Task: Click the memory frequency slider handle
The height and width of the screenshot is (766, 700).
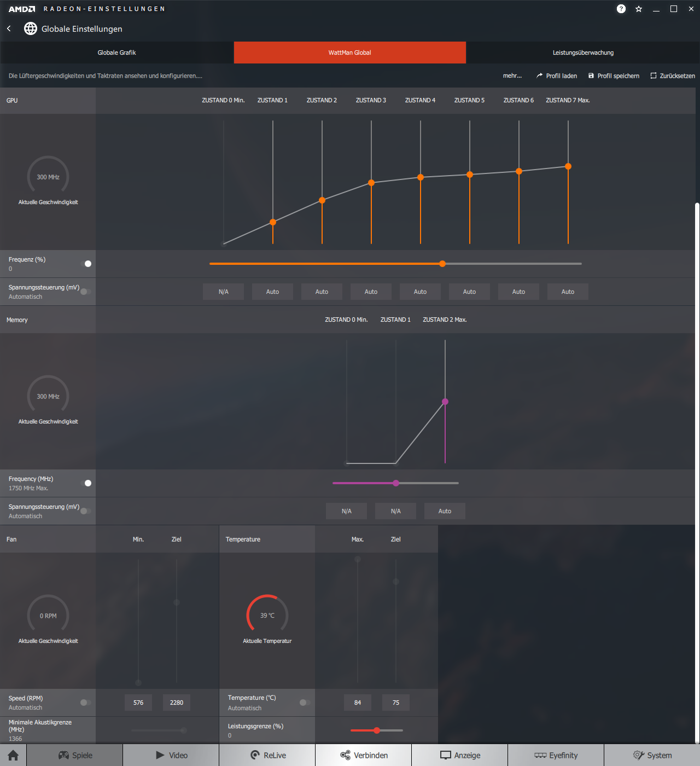Action: (396, 483)
